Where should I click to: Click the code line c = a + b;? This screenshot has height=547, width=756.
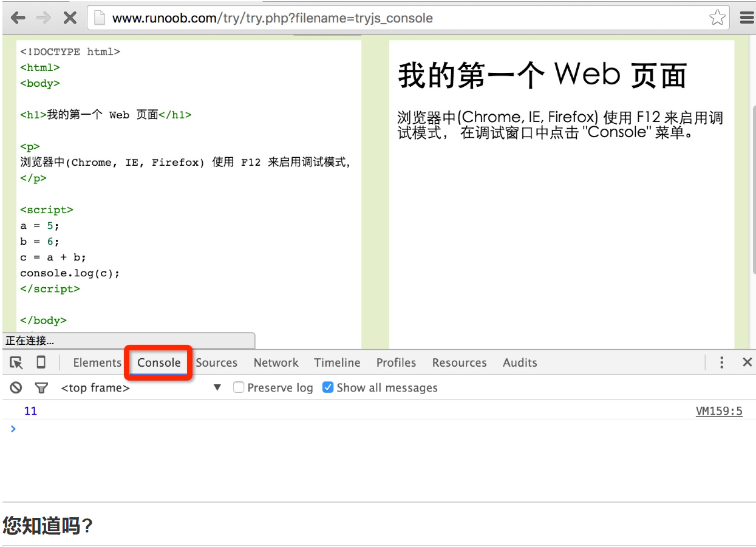[53, 257]
